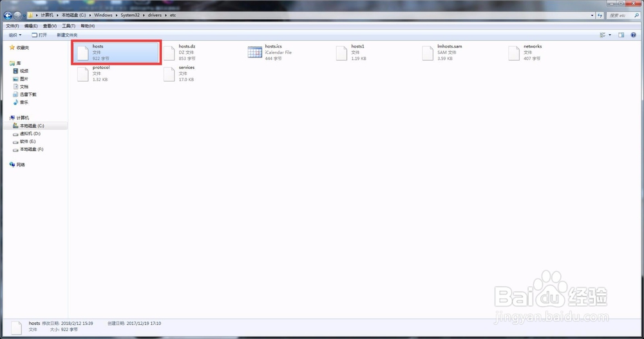Viewport: 644px width, 339px height.
Task: Open 收藏夹 in navigation pane
Action: click(23, 48)
